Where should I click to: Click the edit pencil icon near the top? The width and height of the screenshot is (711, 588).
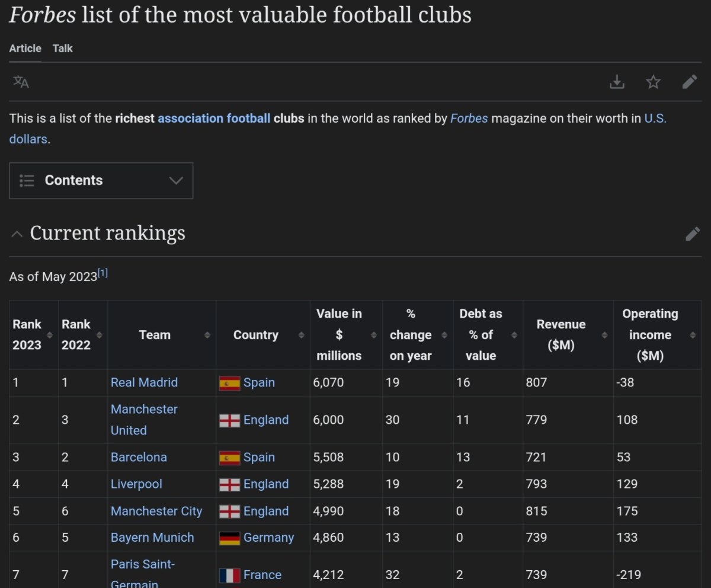pyautogui.click(x=690, y=82)
